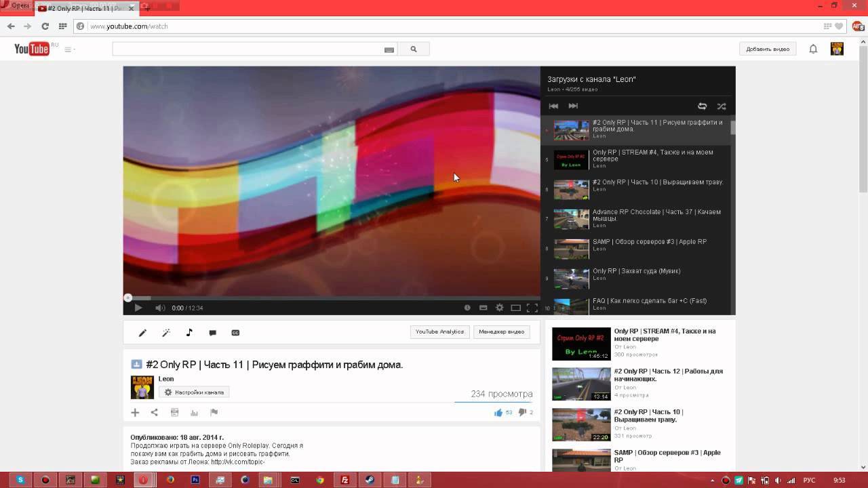Image resolution: width=868 pixels, height=488 pixels.
Task: Open Opera speed dial grid icon
Action: pos(62,26)
